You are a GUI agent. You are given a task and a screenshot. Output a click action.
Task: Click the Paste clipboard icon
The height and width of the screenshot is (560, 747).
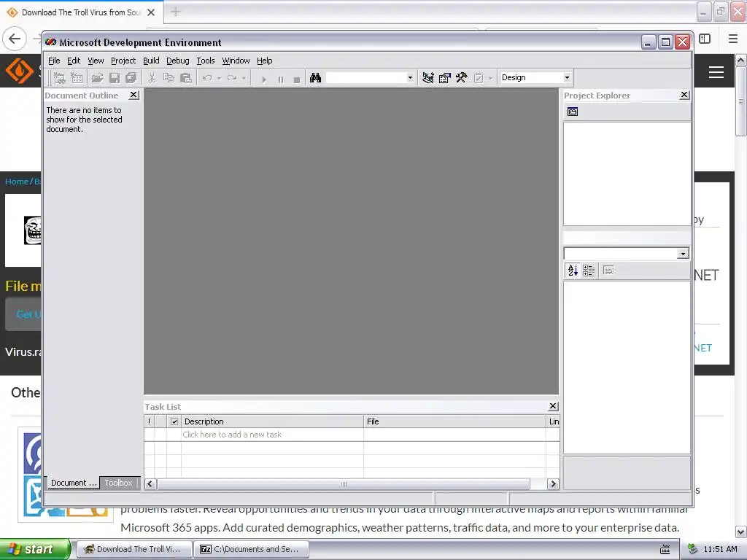(x=186, y=78)
